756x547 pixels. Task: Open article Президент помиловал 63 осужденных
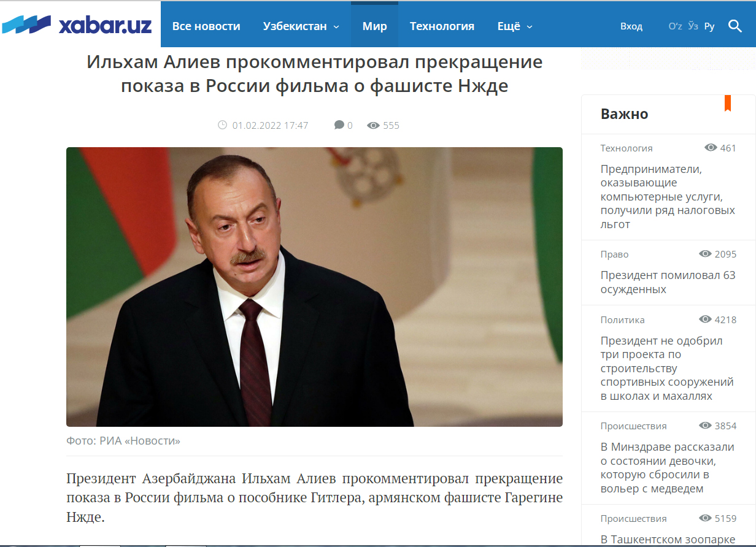pyautogui.click(x=668, y=282)
